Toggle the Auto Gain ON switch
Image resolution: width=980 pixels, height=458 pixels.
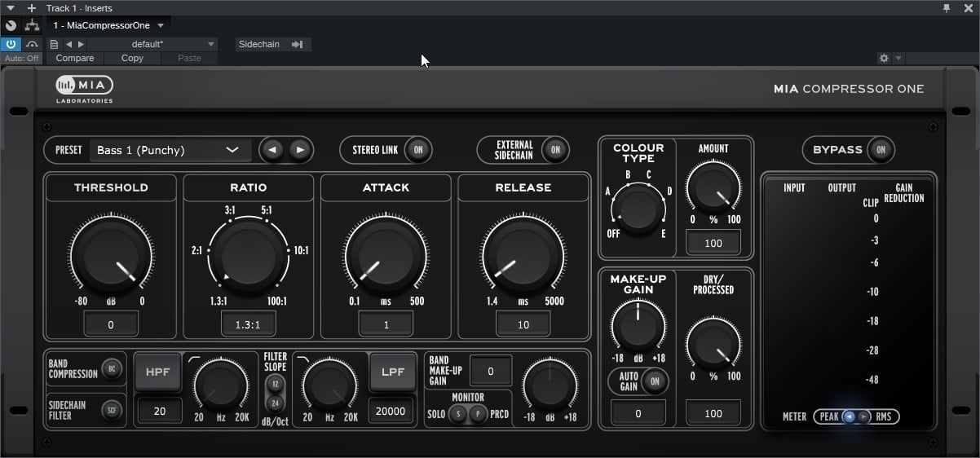tap(653, 381)
